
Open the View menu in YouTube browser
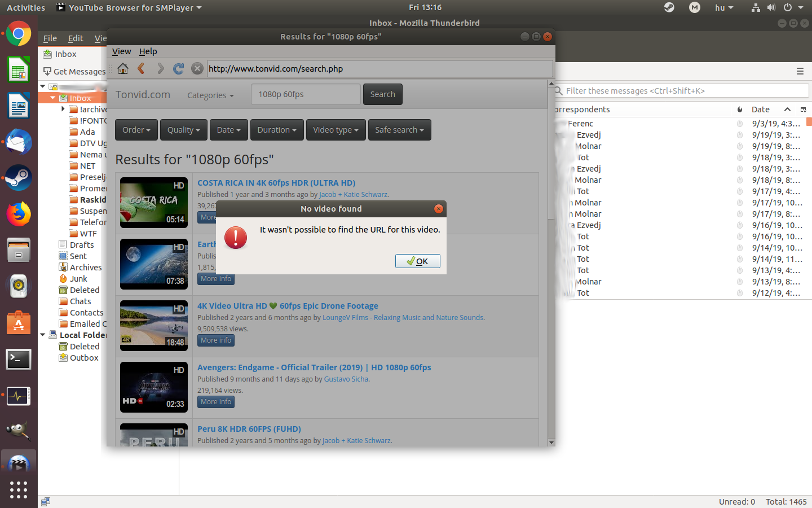(x=121, y=51)
